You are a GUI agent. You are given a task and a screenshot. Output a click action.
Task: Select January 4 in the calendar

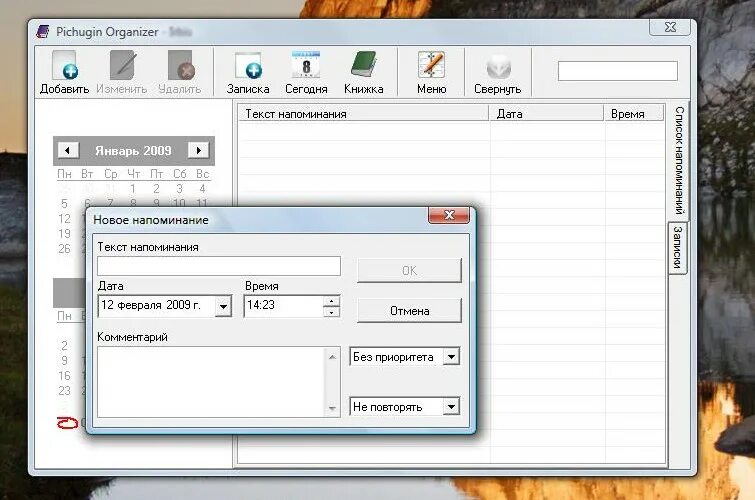point(202,188)
